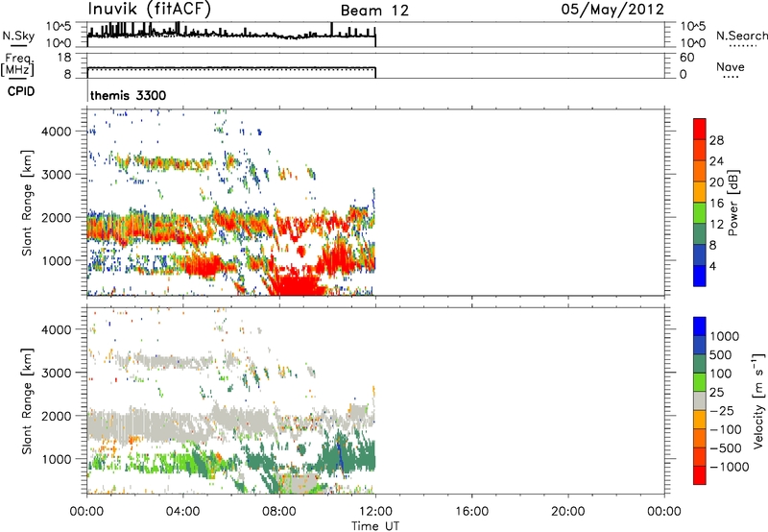768x532 pixels.
Task: Click the "4000" tick in the velocity panel
Action: [x=57, y=329]
